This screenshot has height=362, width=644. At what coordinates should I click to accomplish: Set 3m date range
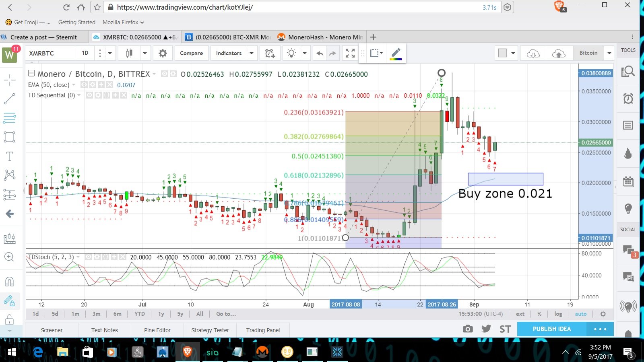pyautogui.click(x=97, y=314)
